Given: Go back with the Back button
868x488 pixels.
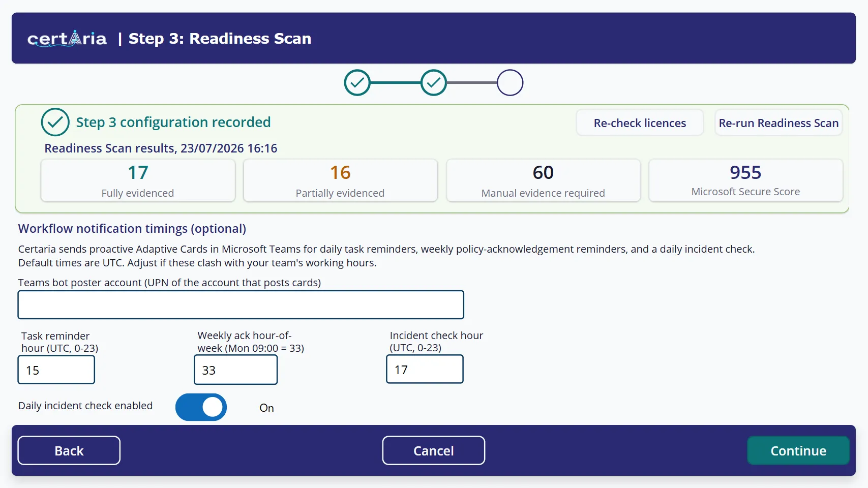Looking at the screenshot, I should coord(69,450).
